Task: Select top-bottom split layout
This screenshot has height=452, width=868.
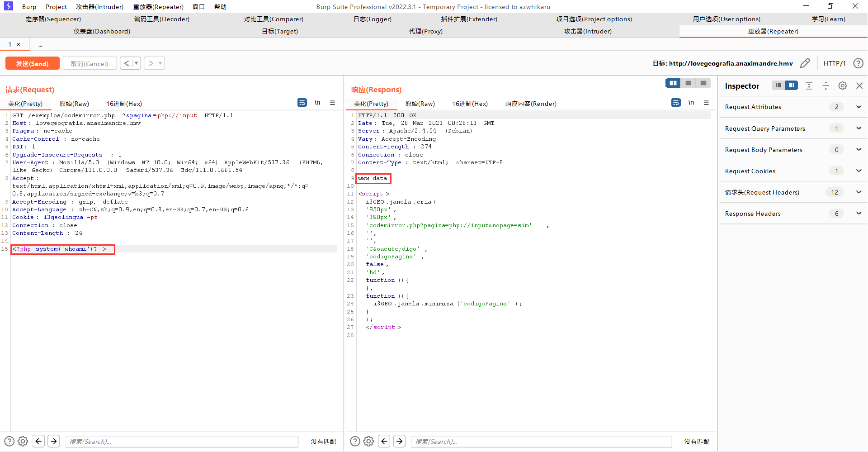Action: (688, 83)
